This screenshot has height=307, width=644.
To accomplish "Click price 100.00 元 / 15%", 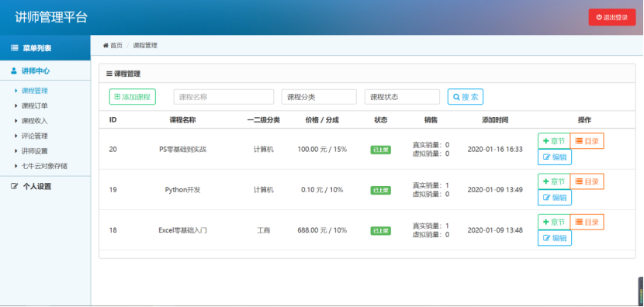I will (323, 150).
